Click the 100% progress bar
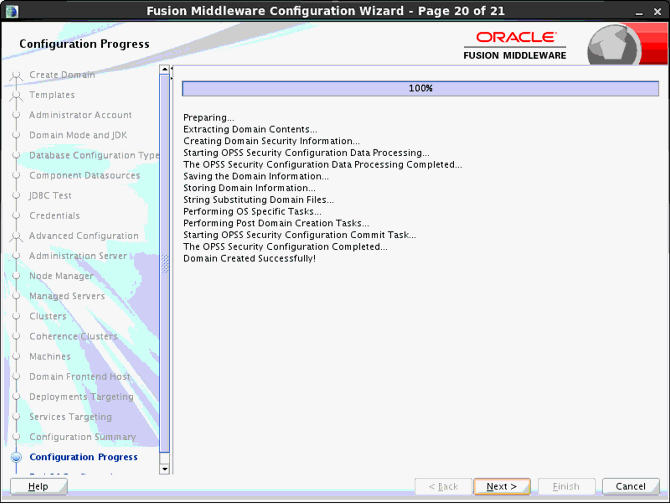Viewport: 670px width, 504px height. coord(420,88)
